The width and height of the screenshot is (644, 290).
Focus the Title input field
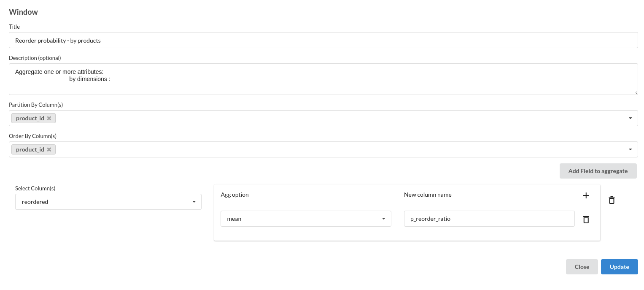[x=323, y=40]
